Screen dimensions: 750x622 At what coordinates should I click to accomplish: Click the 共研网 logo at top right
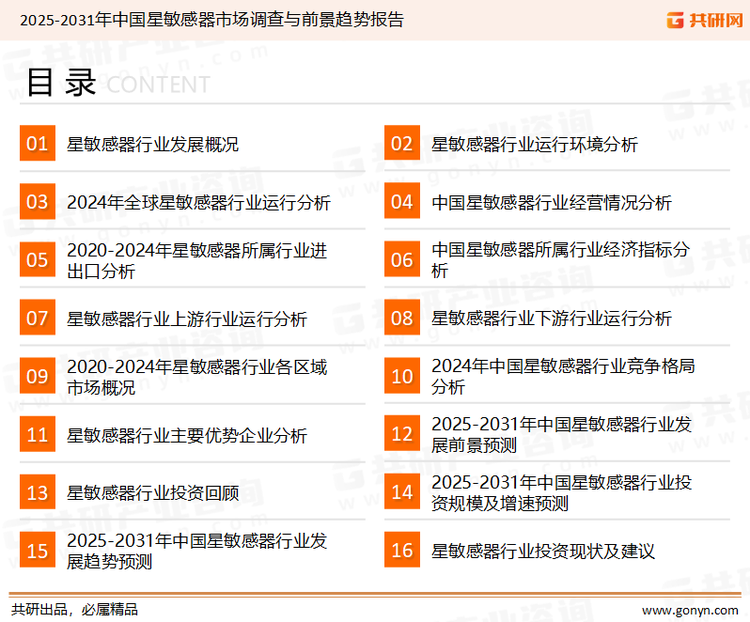[x=705, y=20]
